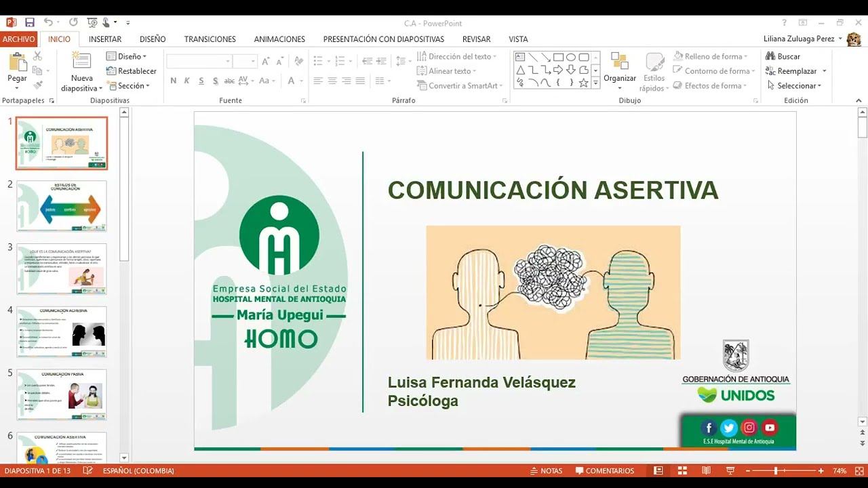Switch to Slide Sorter view in status bar

coord(682,470)
